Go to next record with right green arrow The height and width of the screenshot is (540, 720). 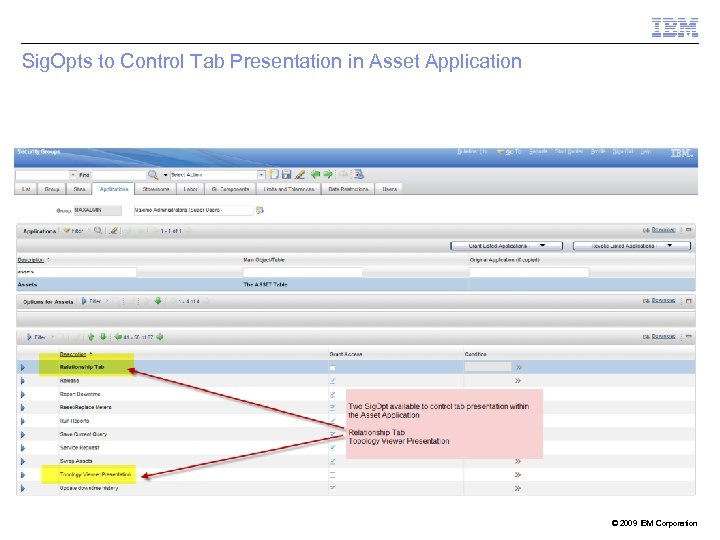[328, 174]
